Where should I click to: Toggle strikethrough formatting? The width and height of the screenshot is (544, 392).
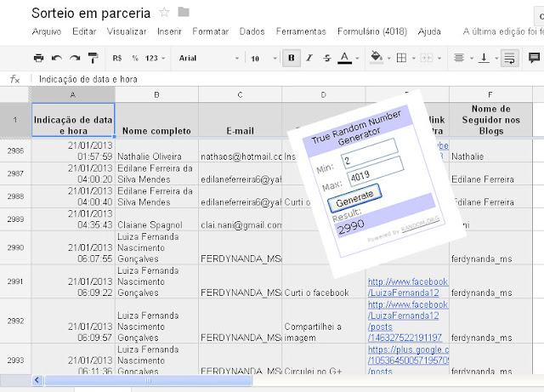326,58
